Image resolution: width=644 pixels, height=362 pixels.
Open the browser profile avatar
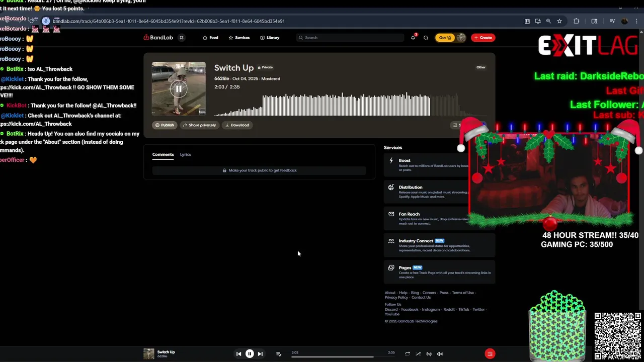625,21
